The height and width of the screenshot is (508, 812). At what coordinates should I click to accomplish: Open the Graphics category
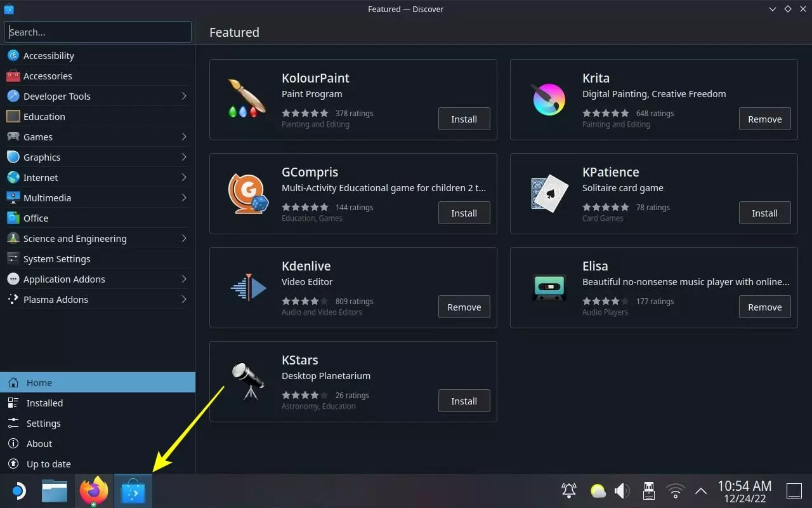coord(42,157)
